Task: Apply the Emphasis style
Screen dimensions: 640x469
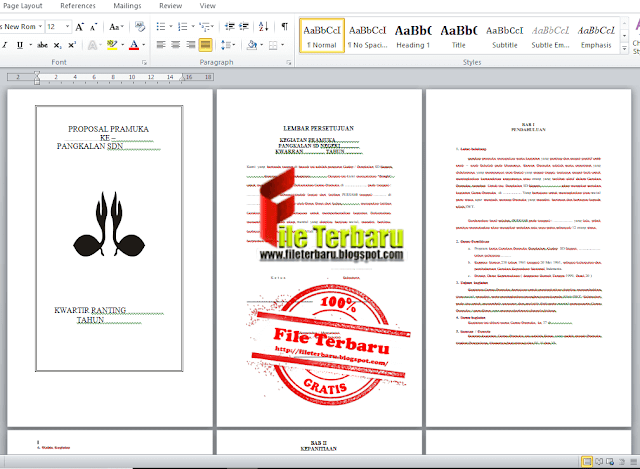Action: 596,36
